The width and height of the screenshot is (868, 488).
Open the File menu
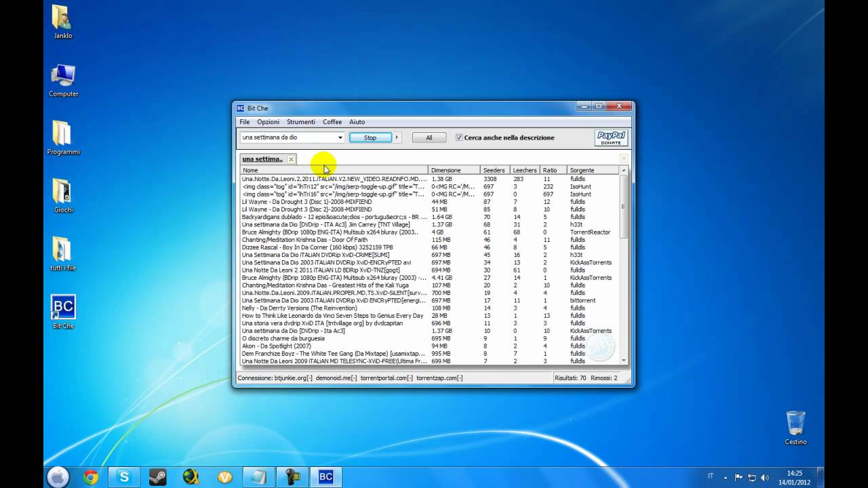245,122
